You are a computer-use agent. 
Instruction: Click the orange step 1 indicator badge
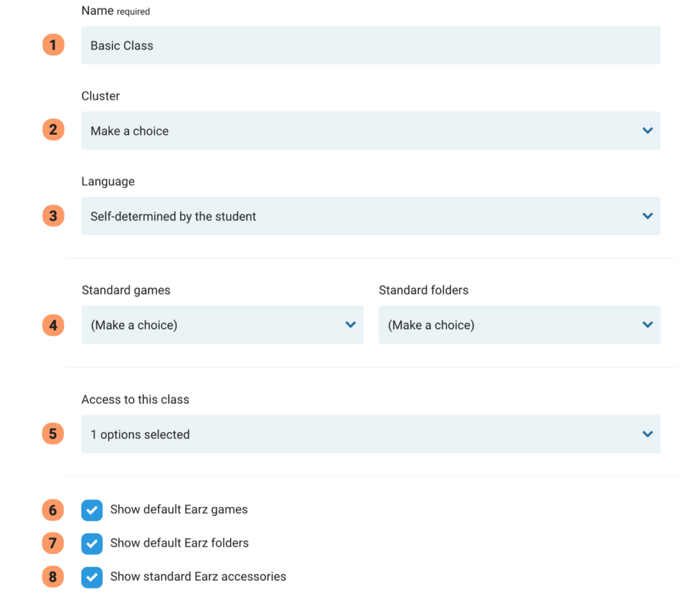click(53, 44)
